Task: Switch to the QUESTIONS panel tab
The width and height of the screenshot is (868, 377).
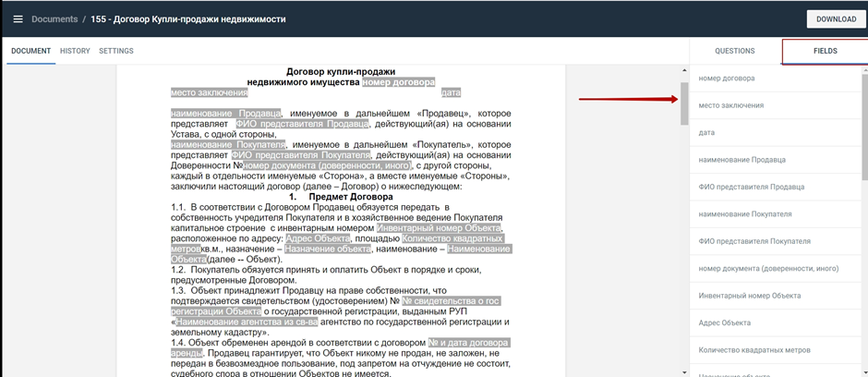Action: click(735, 51)
